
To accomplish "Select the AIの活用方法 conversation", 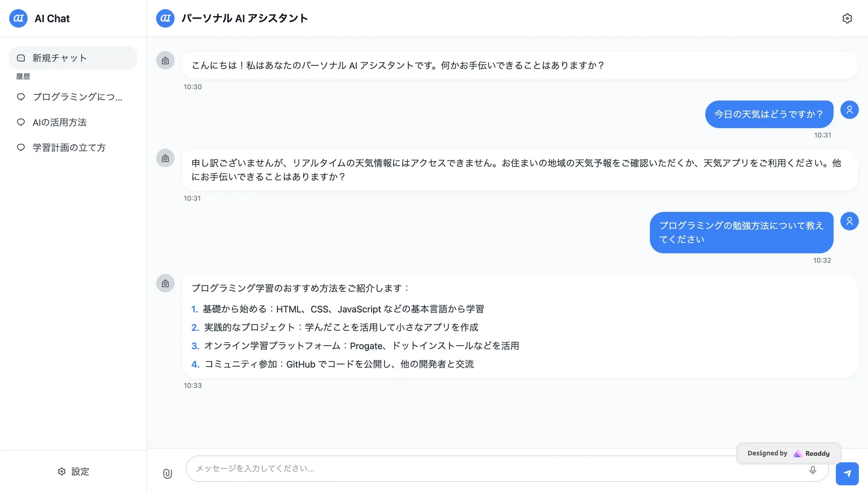I will [x=59, y=122].
